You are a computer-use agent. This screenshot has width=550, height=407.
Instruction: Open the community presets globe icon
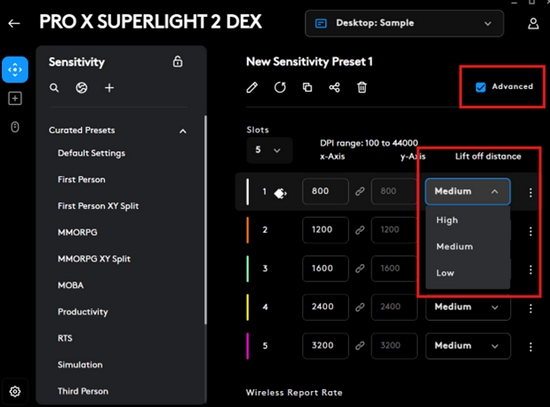pos(82,88)
